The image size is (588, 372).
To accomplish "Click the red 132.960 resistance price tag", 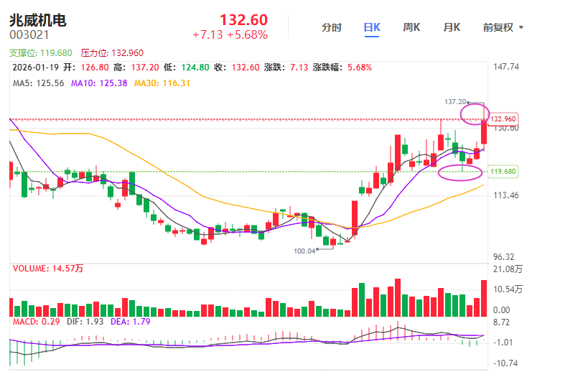I will click(x=503, y=119).
